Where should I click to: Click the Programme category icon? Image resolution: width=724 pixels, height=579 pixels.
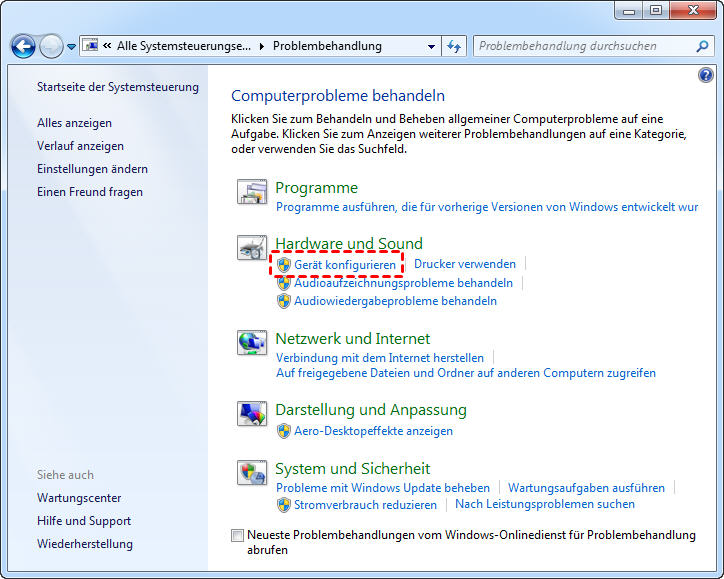click(x=252, y=192)
